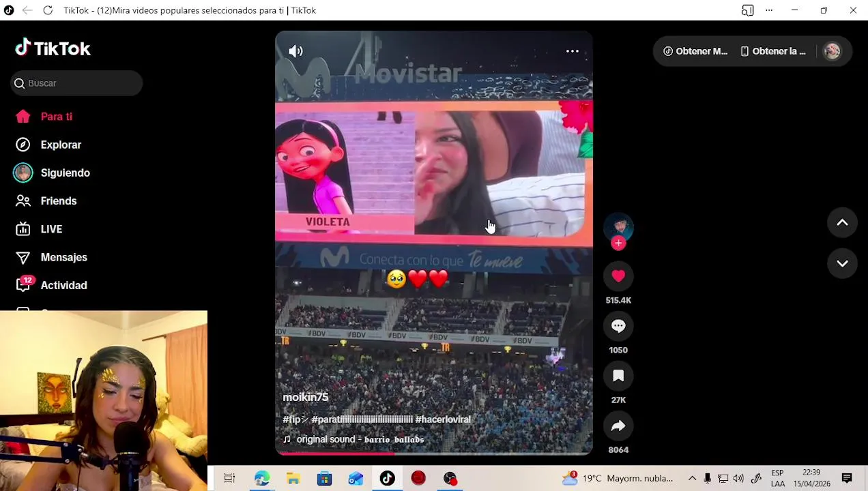
Task: Open the #hacerloviral hashtag
Action: point(443,419)
